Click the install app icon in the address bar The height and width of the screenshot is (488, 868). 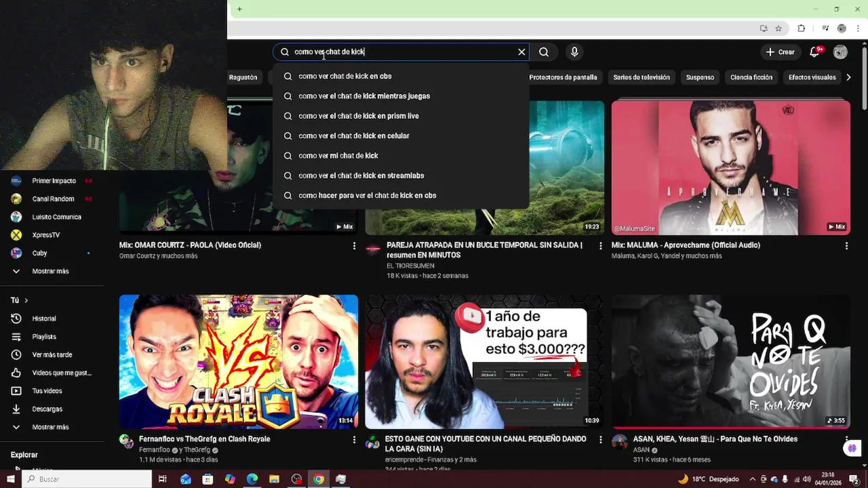click(x=764, y=28)
